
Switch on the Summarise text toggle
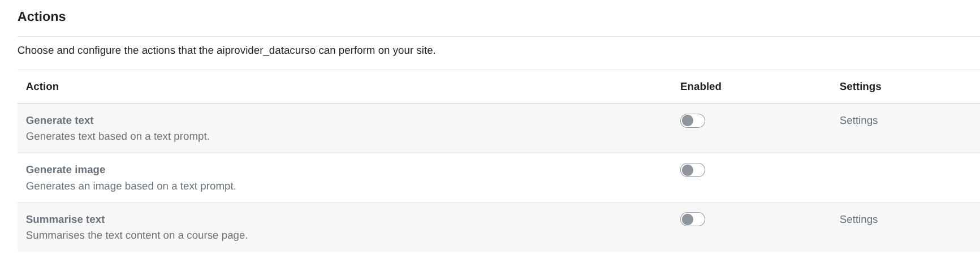tap(692, 219)
